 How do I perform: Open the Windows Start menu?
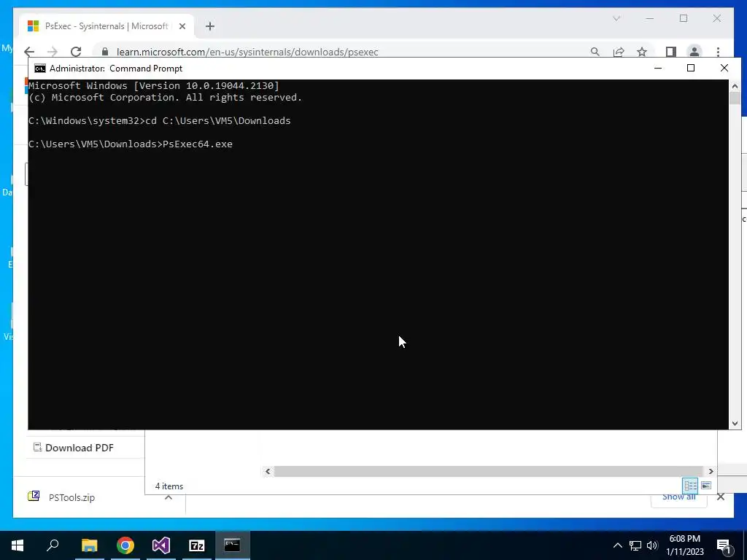[x=18, y=545]
